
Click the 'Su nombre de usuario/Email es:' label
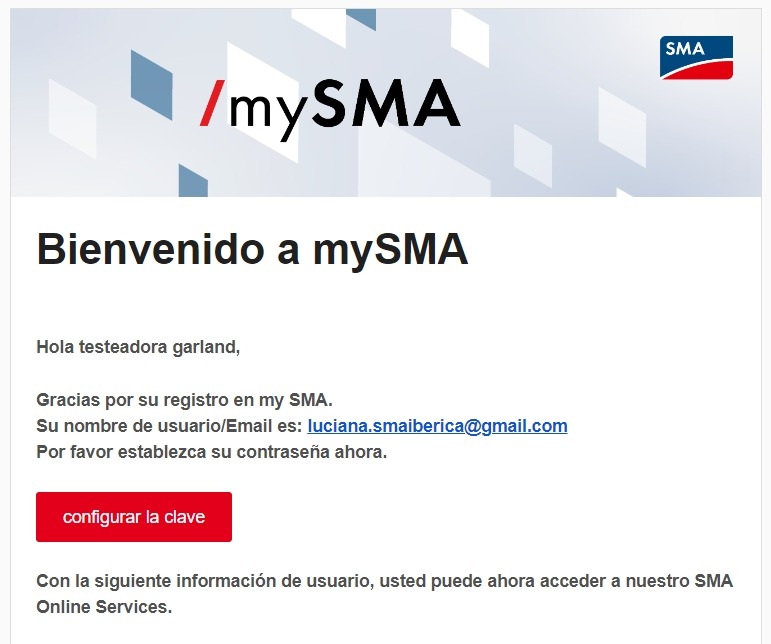(169, 426)
